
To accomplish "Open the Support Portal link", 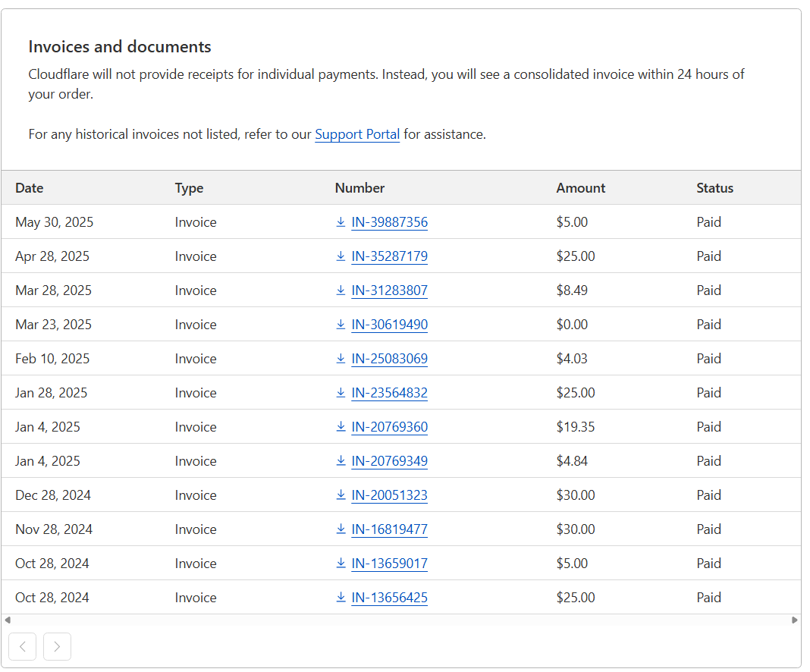I will (x=357, y=134).
